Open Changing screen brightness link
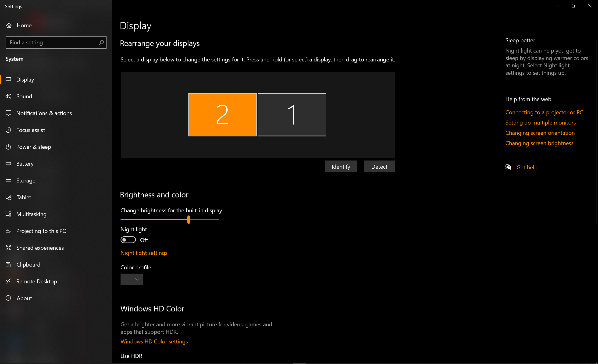Screen dimensions: 598x364 540,143
